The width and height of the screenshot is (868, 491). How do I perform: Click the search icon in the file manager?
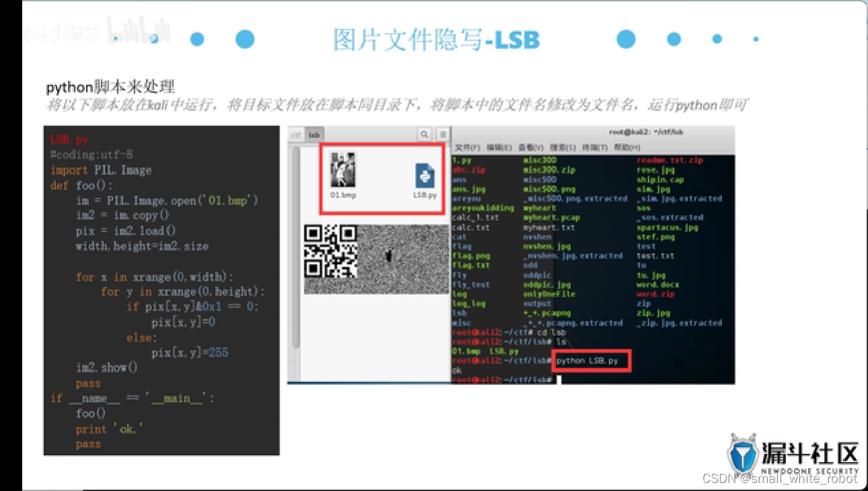[424, 135]
